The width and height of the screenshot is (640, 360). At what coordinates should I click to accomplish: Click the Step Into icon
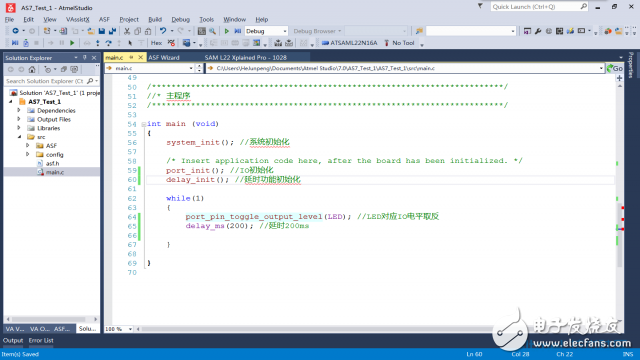coord(98,43)
